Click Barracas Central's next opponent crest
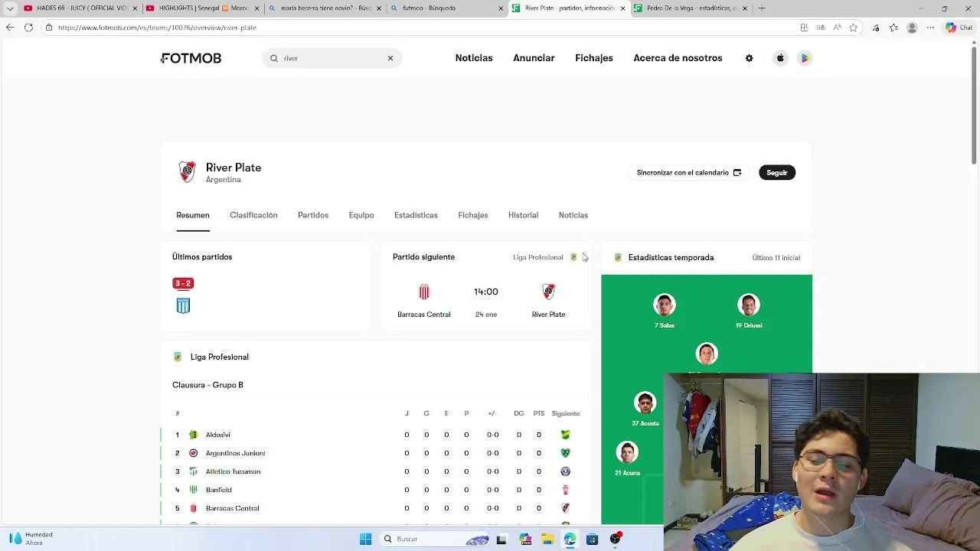 click(x=566, y=508)
